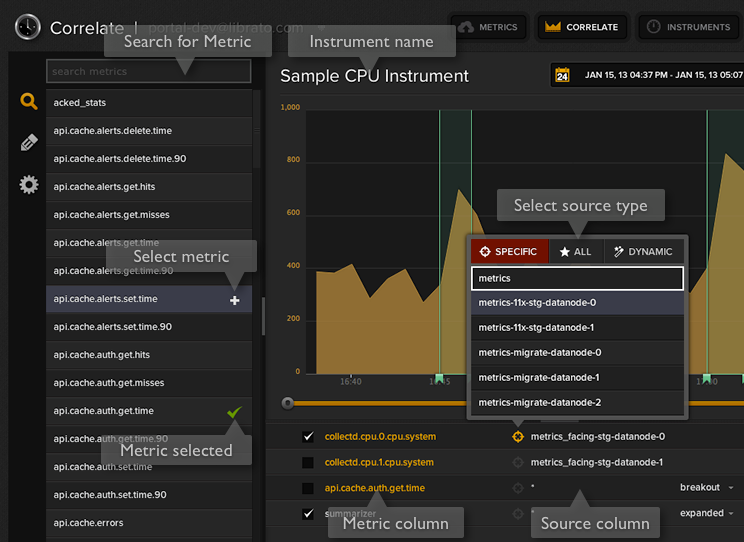The image size is (744, 542).
Task: Click the metric list scrollbar
Action: click(257, 129)
